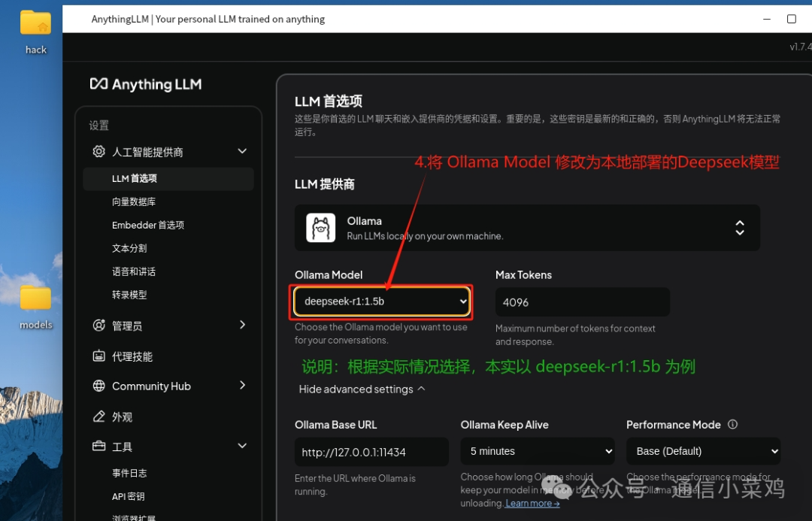The width and height of the screenshot is (812, 521).
Task: Click the appearance pencil icon
Action: 98,416
